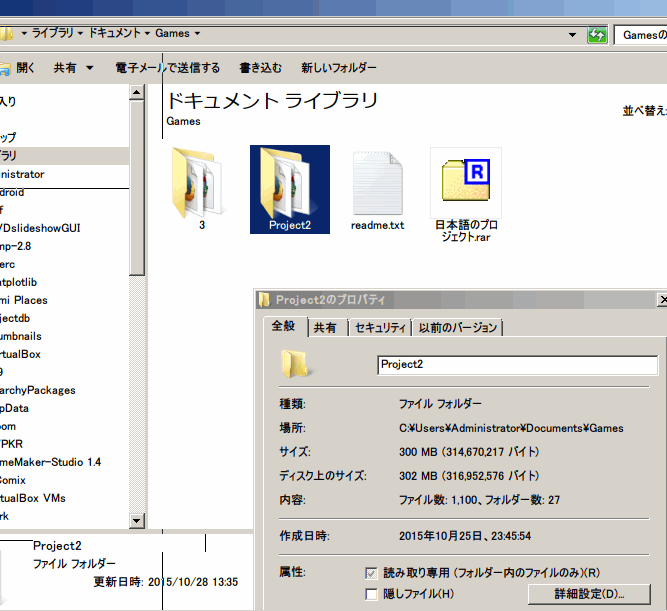Open the セキュリティ tab
This screenshot has height=611, width=667.
click(380, 328)
